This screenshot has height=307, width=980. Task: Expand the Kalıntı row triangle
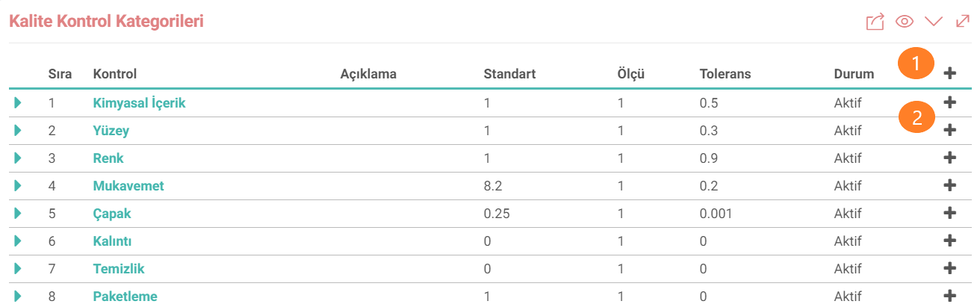(x=18, y=241)
